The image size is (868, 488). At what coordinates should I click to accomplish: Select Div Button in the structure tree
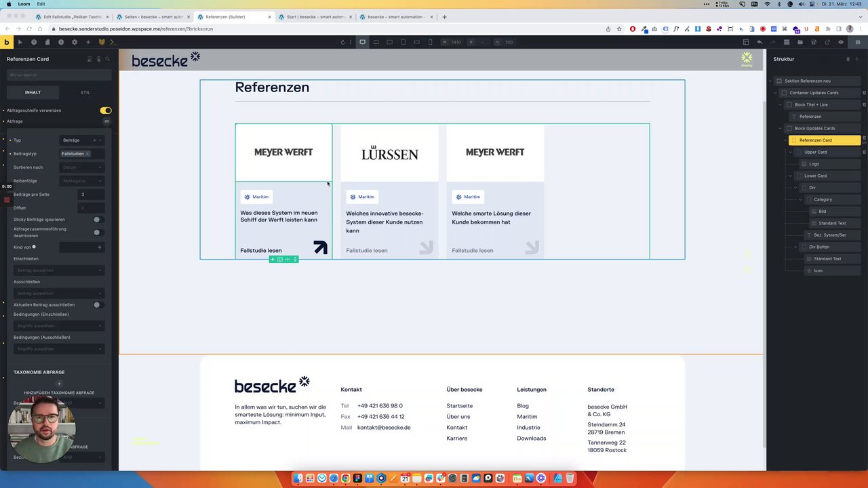pos(831,247)
